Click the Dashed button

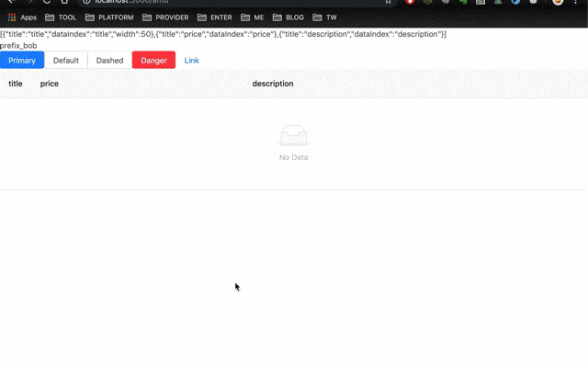coord(110,60)
